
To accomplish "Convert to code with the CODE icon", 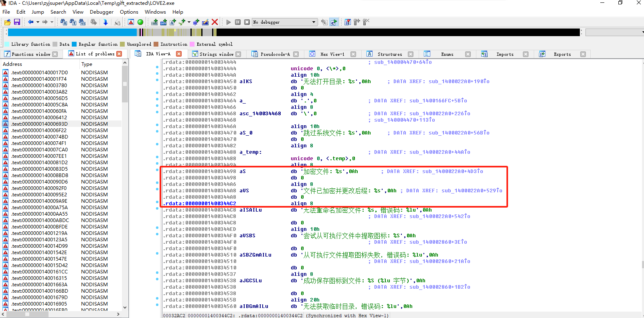I will tap(154, 22).
